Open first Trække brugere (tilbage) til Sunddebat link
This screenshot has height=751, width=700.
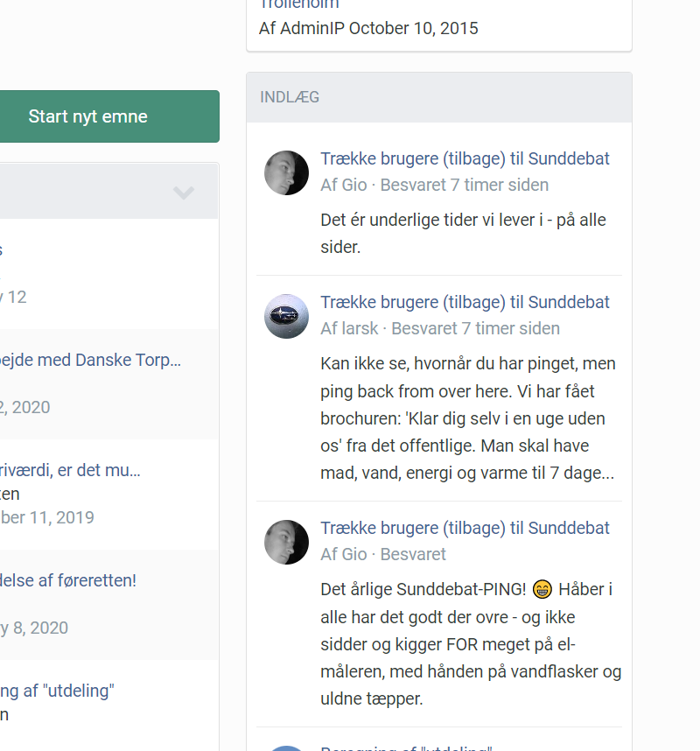point(465,158)
